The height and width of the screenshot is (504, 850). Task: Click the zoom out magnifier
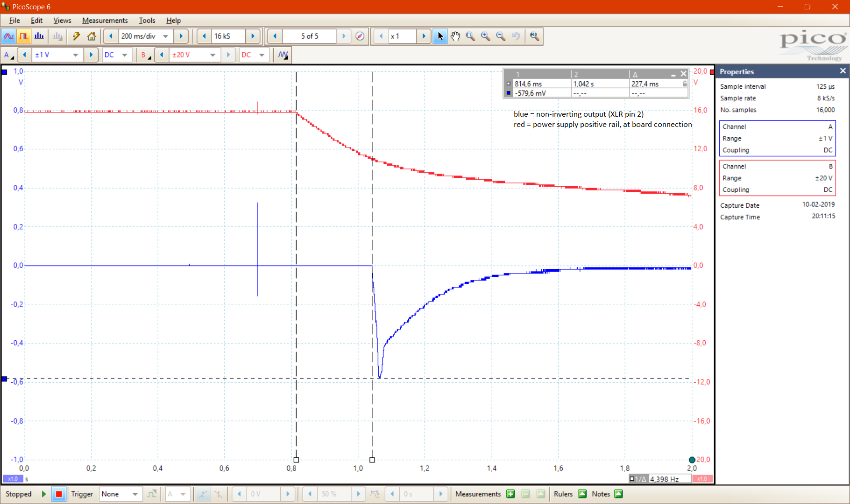tap(501, 36)
